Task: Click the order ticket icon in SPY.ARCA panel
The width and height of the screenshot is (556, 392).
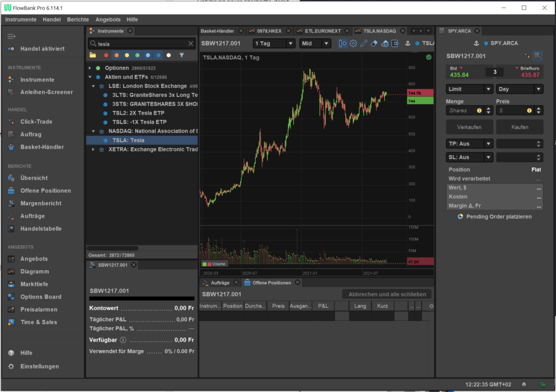Action: (x=537, y=55)
